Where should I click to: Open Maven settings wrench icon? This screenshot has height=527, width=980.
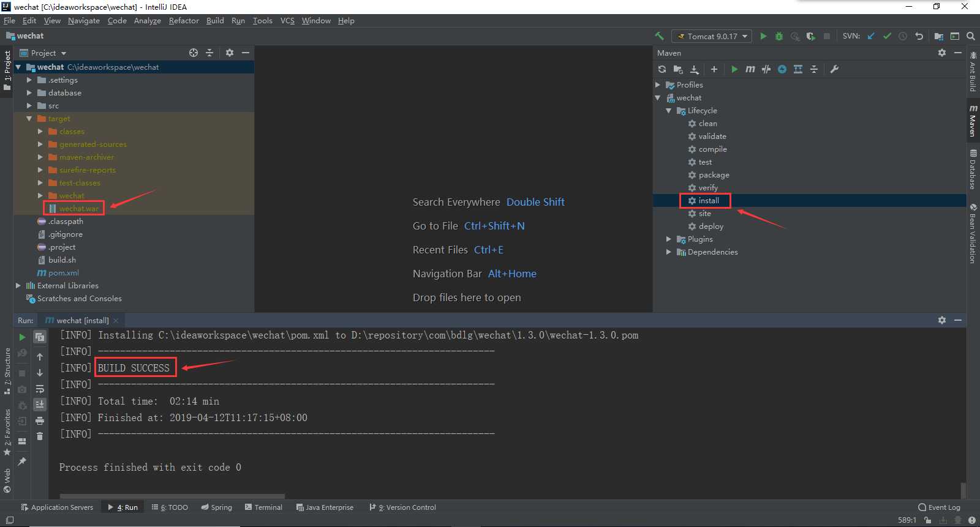[x=834, y=69]
